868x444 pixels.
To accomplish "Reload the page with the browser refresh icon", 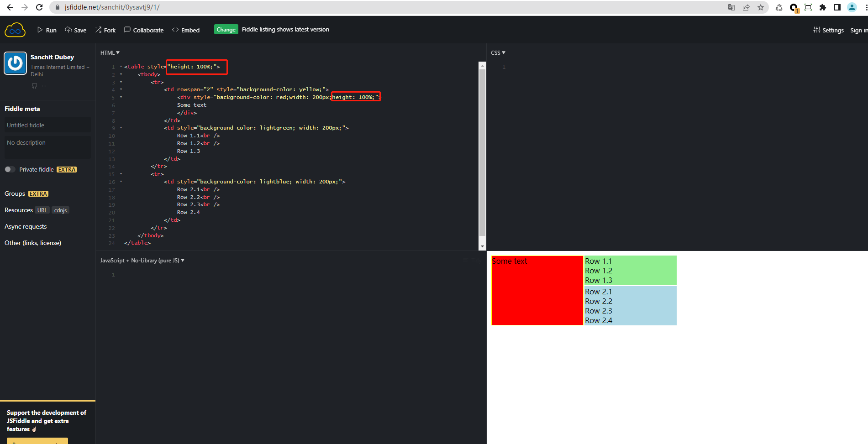I will pos(38,7).
